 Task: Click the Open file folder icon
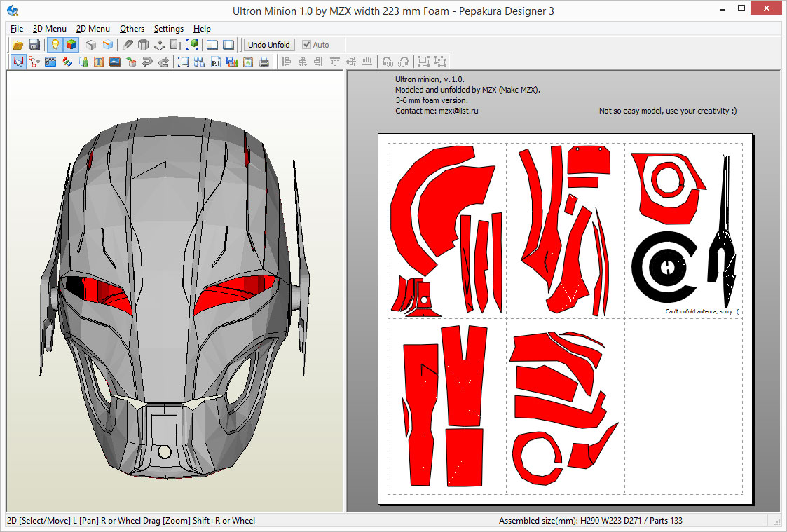pyautogui.click(x=18, y=45)
